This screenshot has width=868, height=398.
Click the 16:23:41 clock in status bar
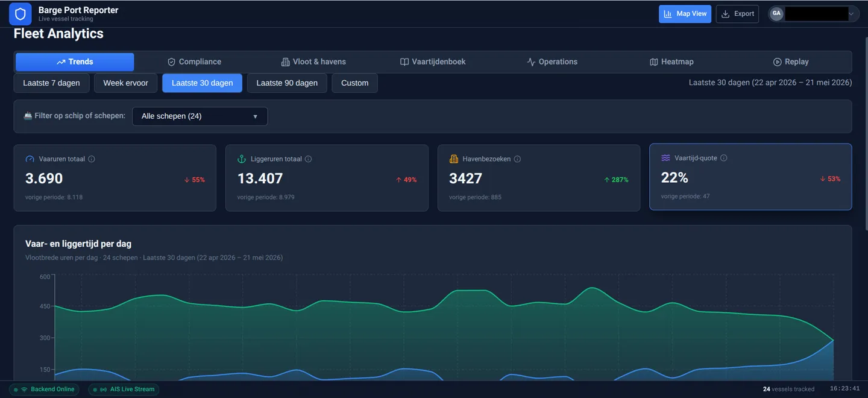(844, 389)
